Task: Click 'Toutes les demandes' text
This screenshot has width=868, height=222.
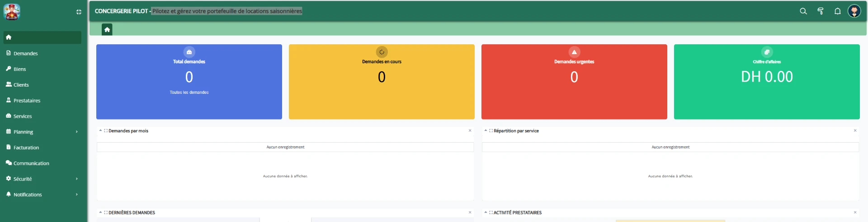Action: pos(189,92)
